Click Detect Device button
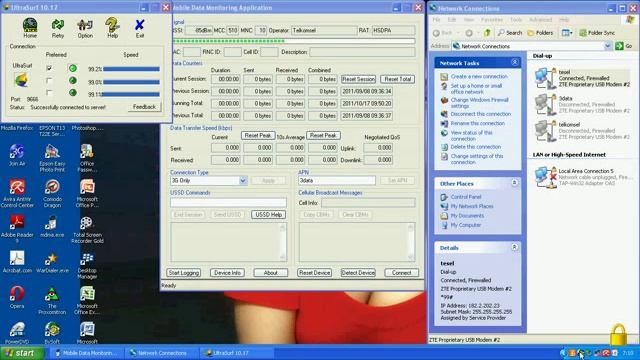The width and height of the screenshot is (640, 360). point(358,273)
